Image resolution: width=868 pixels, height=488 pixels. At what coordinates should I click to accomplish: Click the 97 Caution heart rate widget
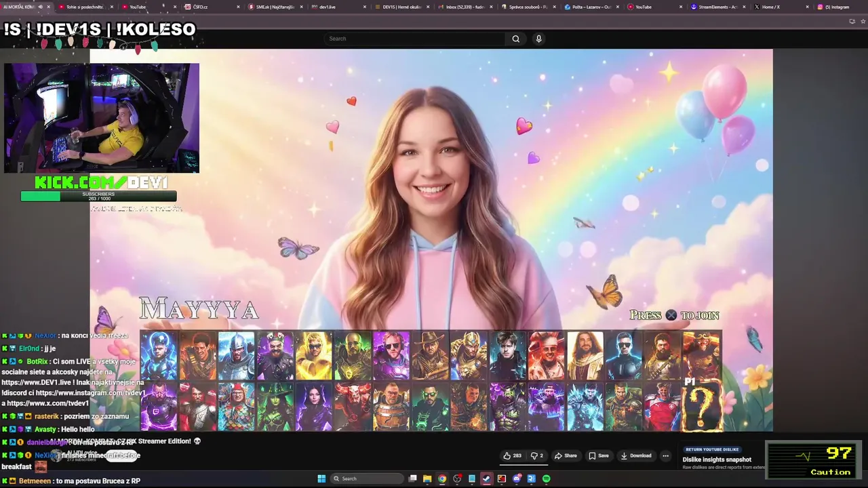click(814, 460)
